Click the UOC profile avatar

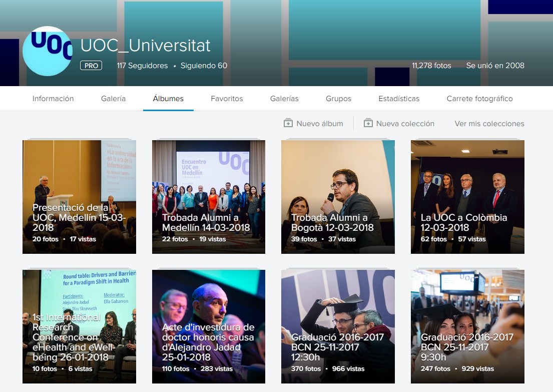point(48,51)
